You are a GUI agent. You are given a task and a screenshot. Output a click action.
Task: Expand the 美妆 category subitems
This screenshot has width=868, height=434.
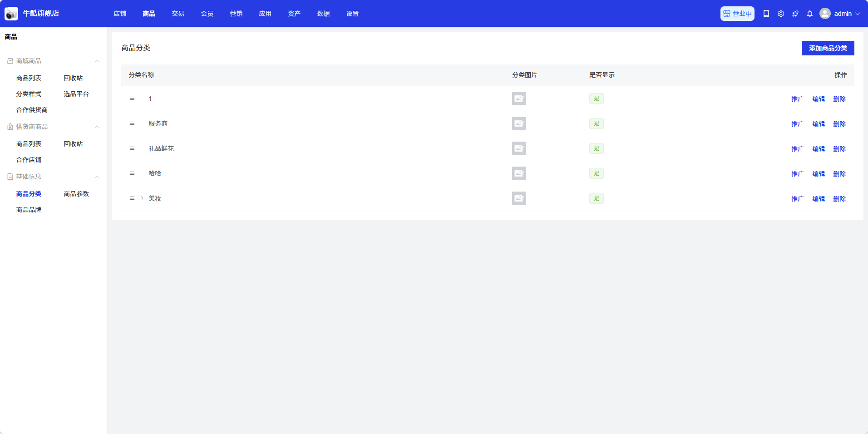[x=142, y=198]
